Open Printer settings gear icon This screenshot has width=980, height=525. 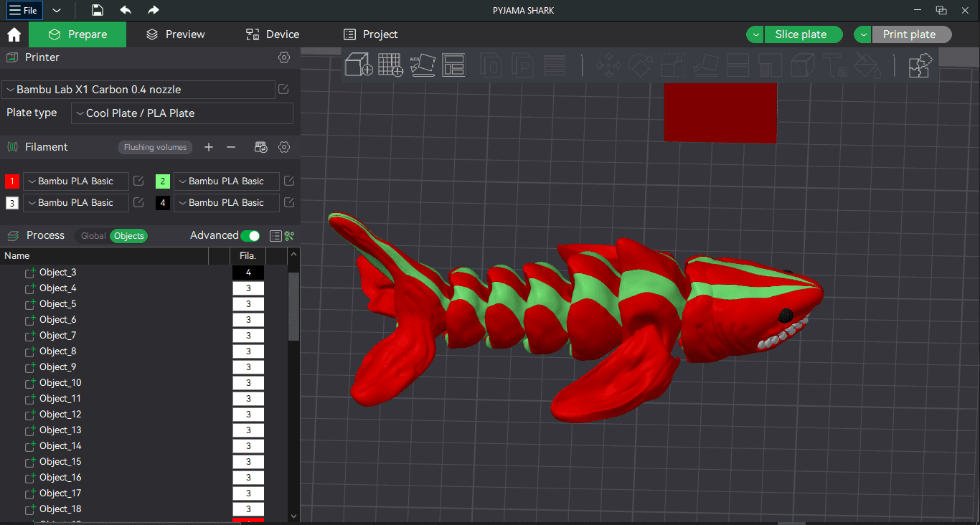tap(284, 57)
